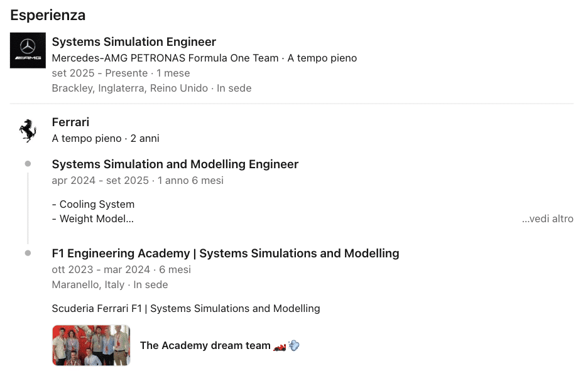588x376 pixels.
Task: Click the timeline dot beside Modelling Engineer role
Action: click(x=28, y=164)
